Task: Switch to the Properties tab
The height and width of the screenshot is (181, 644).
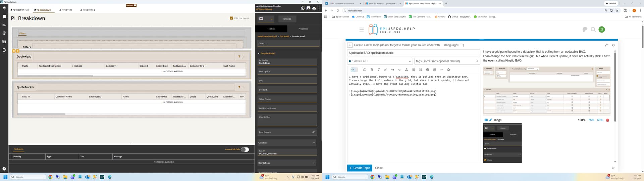Action: point(303,29)
